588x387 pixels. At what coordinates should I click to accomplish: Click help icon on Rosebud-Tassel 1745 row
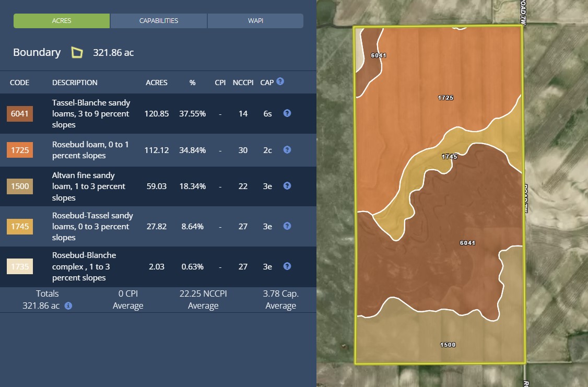click(287, 226)
